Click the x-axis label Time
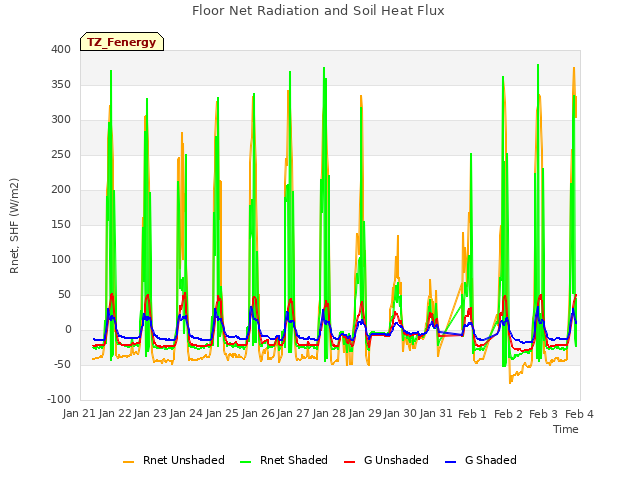The width and height of the screenshot is (640, 480). tap(566, 429)
